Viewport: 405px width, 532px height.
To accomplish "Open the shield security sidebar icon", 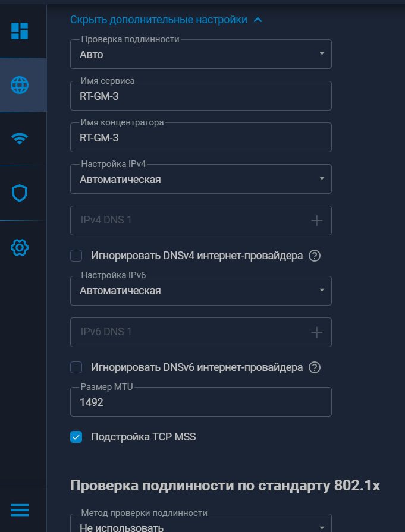I will pyautogui.click(x=20, y=193).
